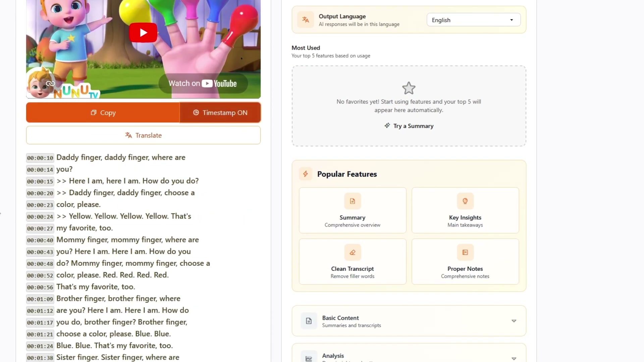Click transcript line "Mommy finger, mommy finger, where are"
This screenshot has height=362, width=644.
[127, 240]
